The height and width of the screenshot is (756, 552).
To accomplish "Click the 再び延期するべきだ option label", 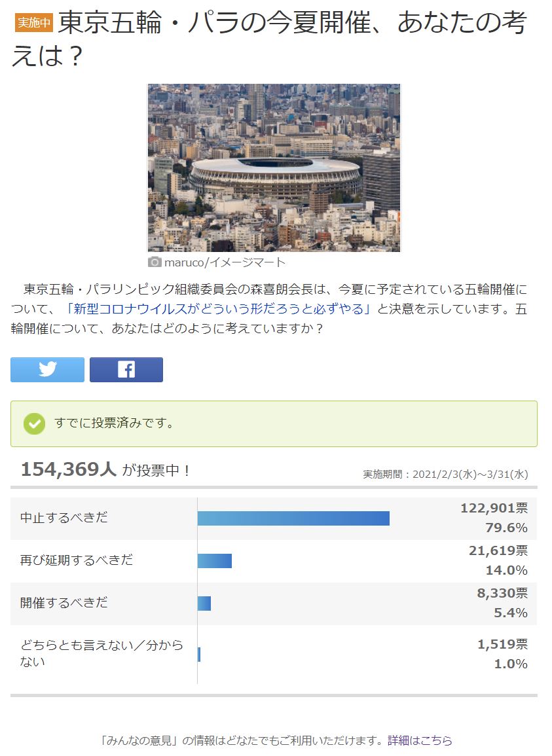I will [76, 560].
